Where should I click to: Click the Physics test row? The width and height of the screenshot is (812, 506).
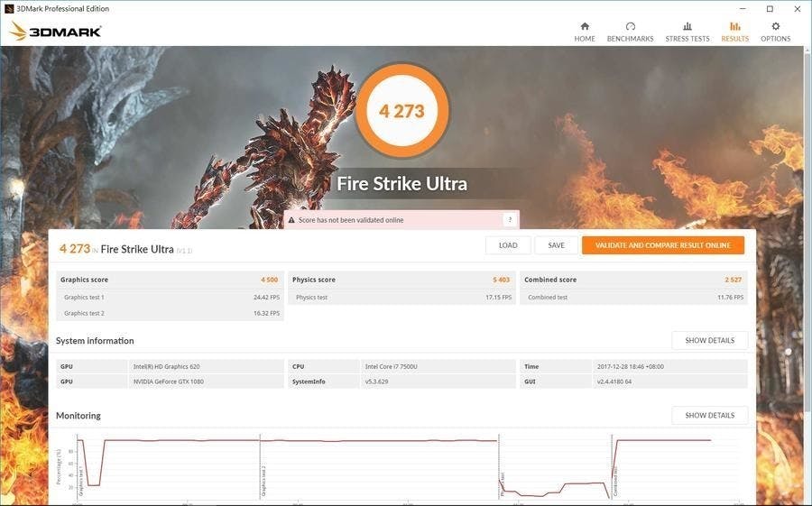click(401, 298)
